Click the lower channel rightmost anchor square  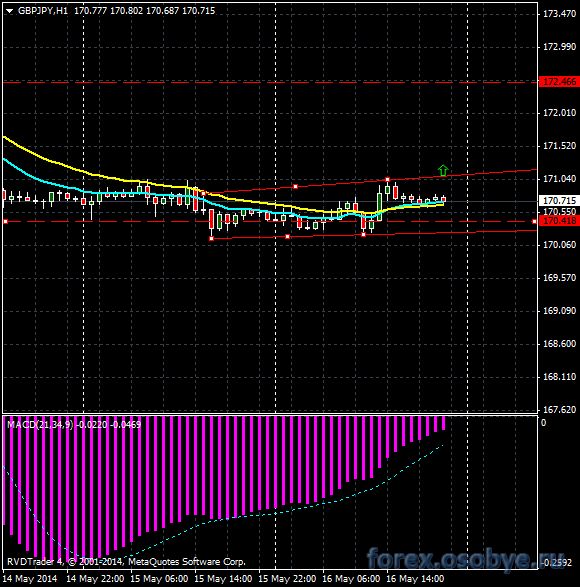(x=363, y=234)
